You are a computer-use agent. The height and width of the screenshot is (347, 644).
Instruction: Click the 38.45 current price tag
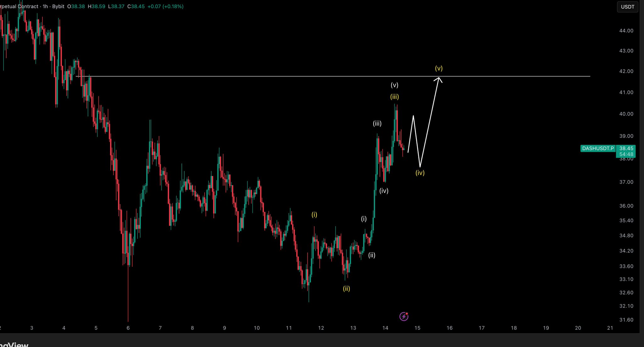[626, 148]
